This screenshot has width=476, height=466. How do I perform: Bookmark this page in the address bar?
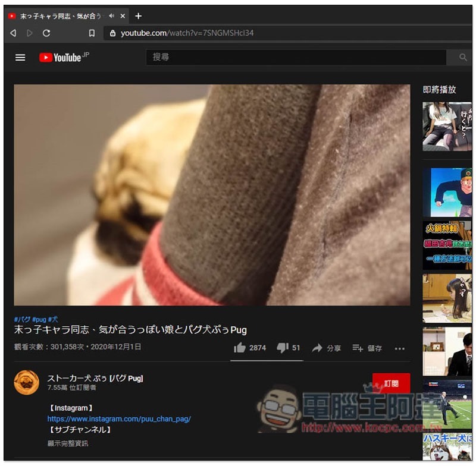(x=92, y=33)
